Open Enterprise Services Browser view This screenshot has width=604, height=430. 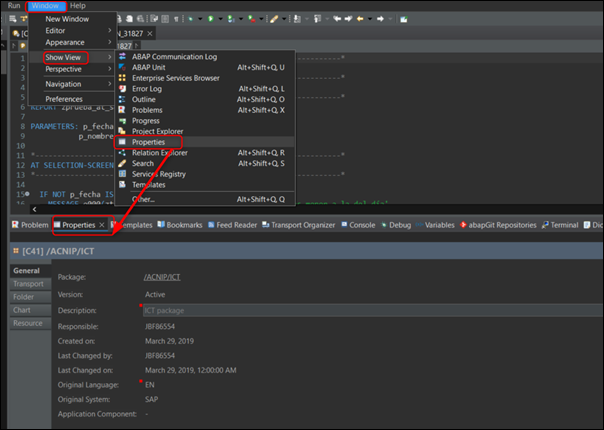[x=205, y=78]
